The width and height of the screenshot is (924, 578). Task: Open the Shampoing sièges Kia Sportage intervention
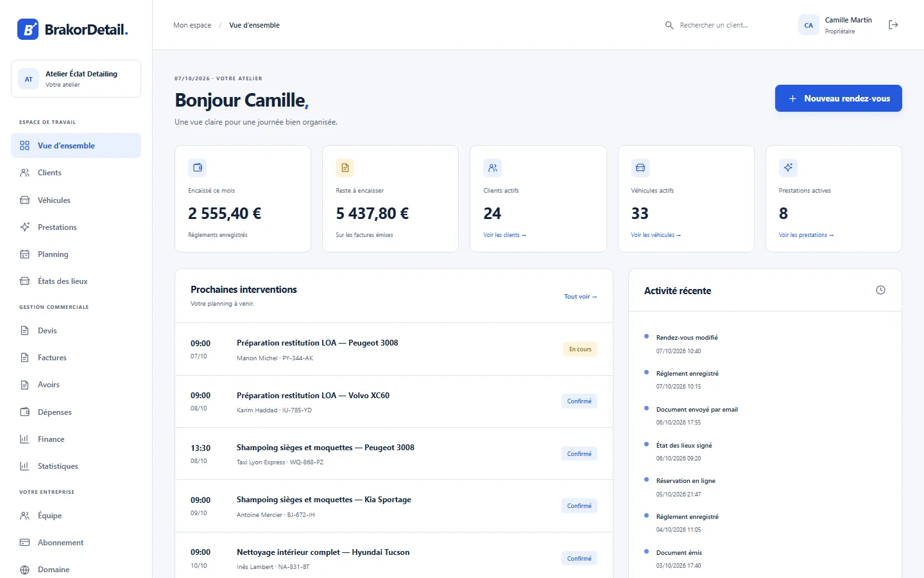(394, 506)
